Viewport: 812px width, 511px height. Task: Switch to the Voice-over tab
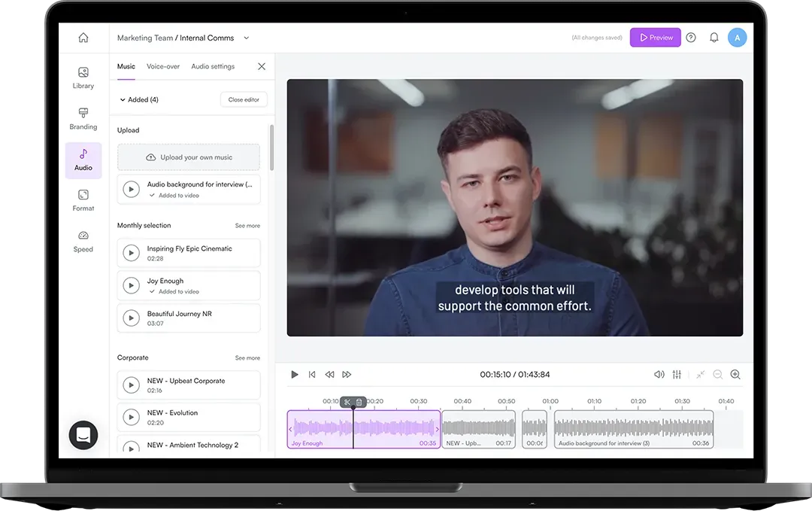tap(163, 66)
